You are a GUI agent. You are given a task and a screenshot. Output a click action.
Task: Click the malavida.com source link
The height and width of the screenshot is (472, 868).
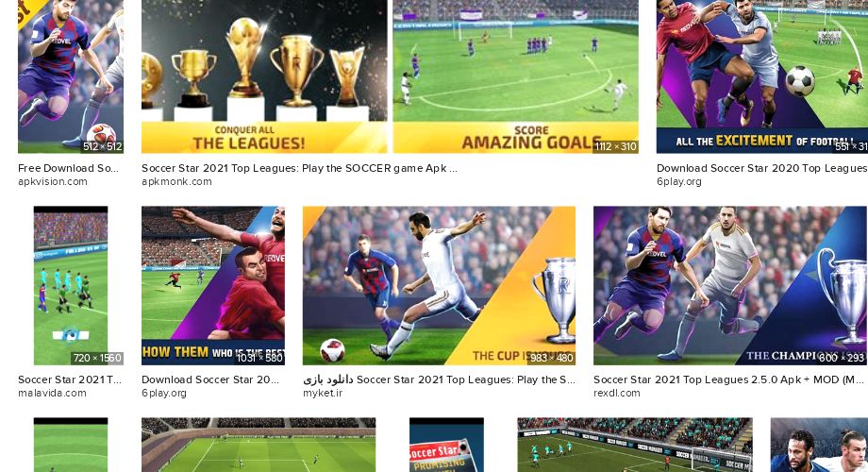[x=52, y=394]
